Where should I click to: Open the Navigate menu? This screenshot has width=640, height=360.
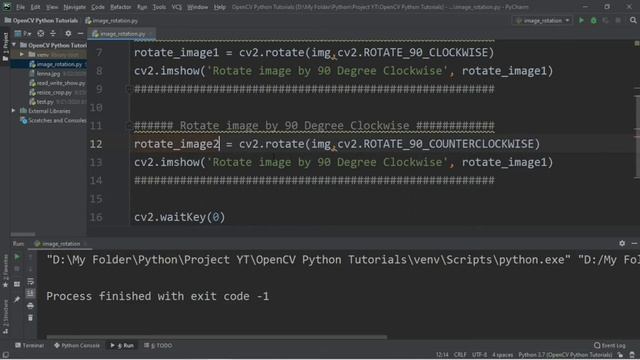pyautogui.click(x=75, y=7)
